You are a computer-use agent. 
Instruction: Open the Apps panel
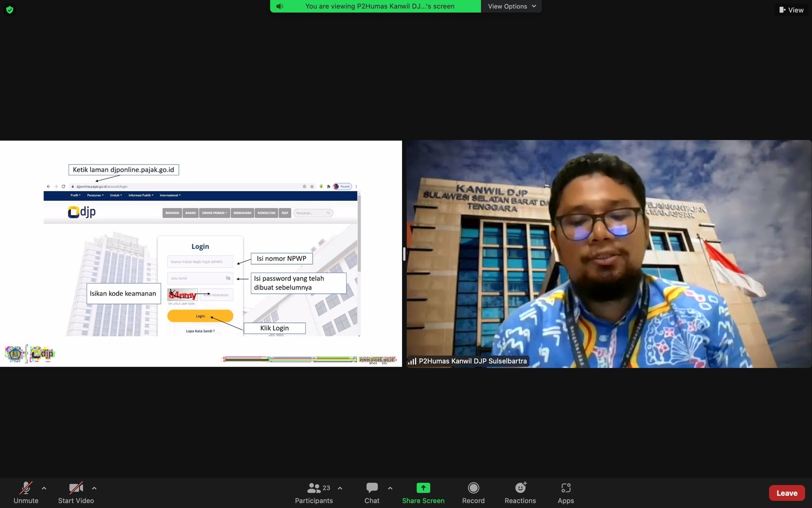[565, 488]
